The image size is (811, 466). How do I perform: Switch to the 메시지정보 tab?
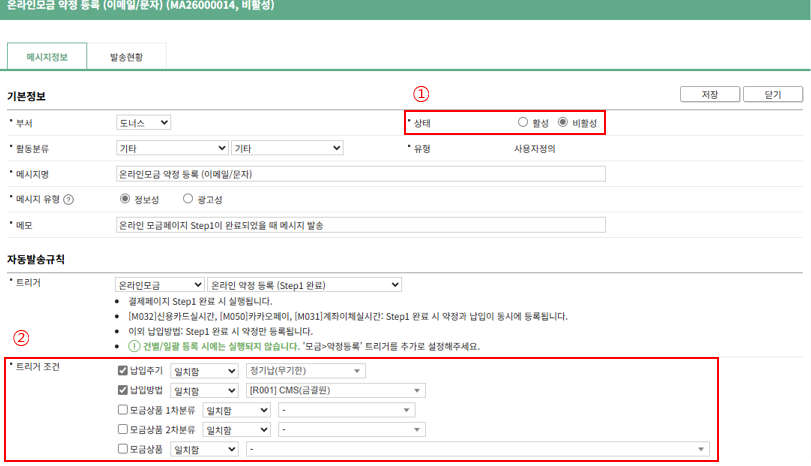tap(47, 57)
